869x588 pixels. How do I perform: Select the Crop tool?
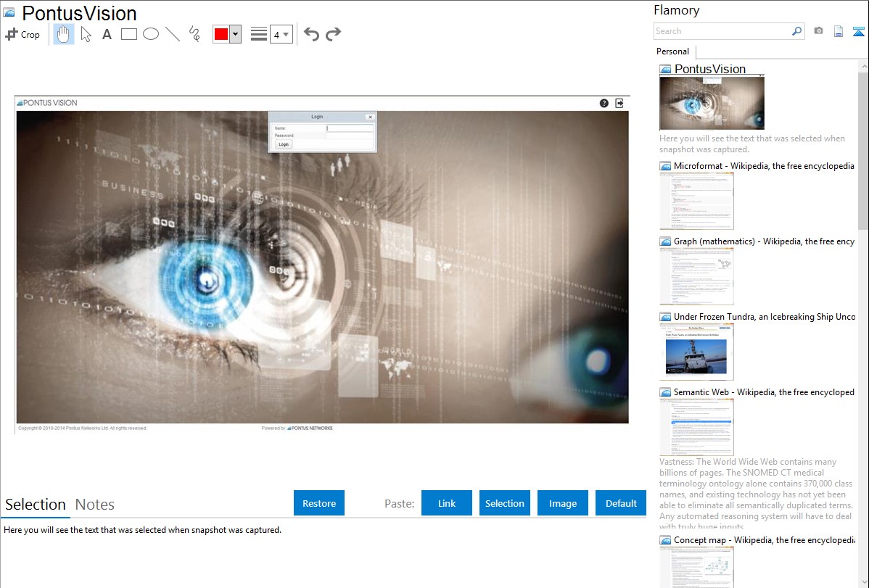pyautogui.click(x=22, y=34)
